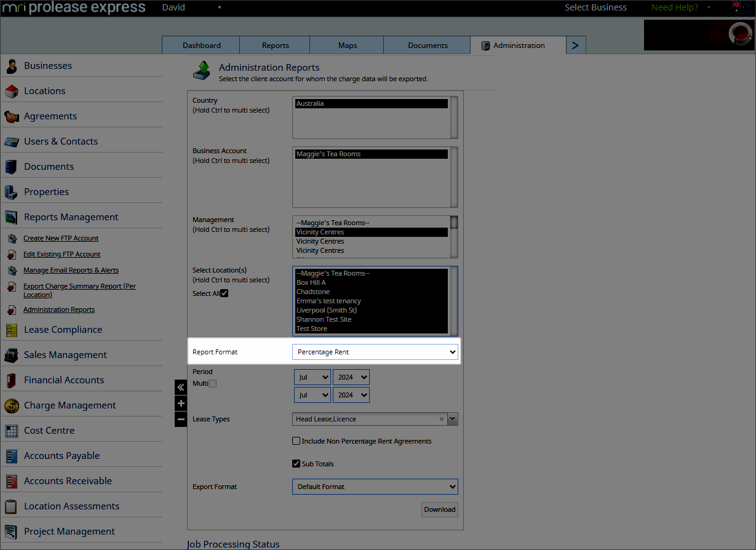Click icon beside Administration Reports link
Viewport: 756px width, 550px height.
tap(12, 310)
